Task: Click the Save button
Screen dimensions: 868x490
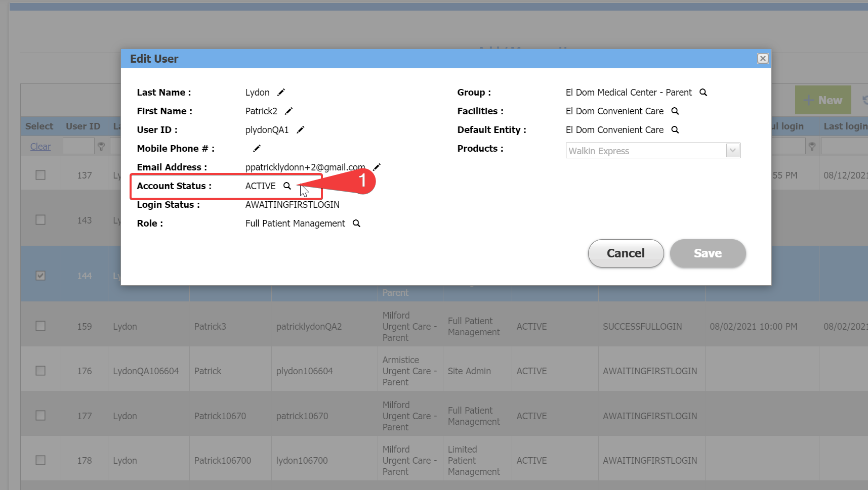Action: (707, 253)
